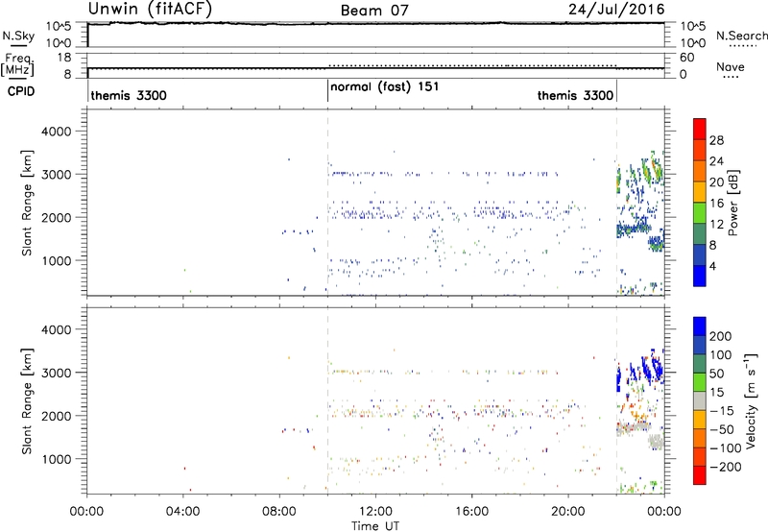Click the '200' tick on Velocity colorbar
Image resolution: width=768 pixels, height=532 pixels.
[721, 336]
